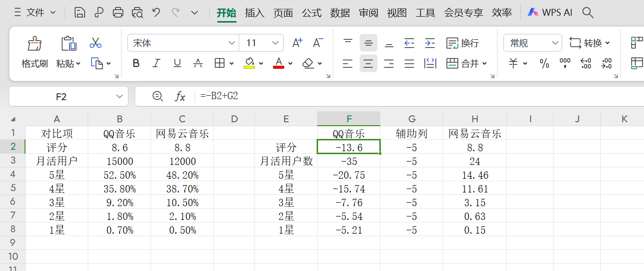Click the Wrap Text (换行) button
Viewport: 644px width, 271px height.
click(463, 43)
